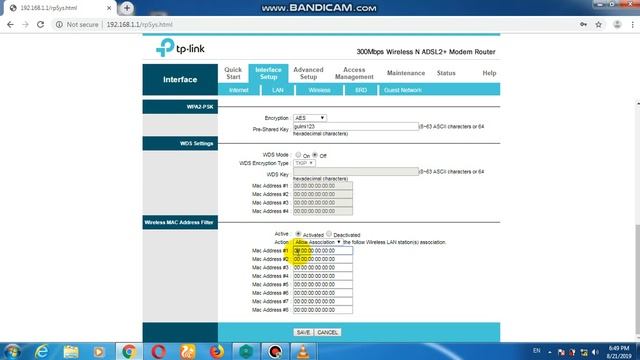Click the EN language indicator

coord(536,351)
